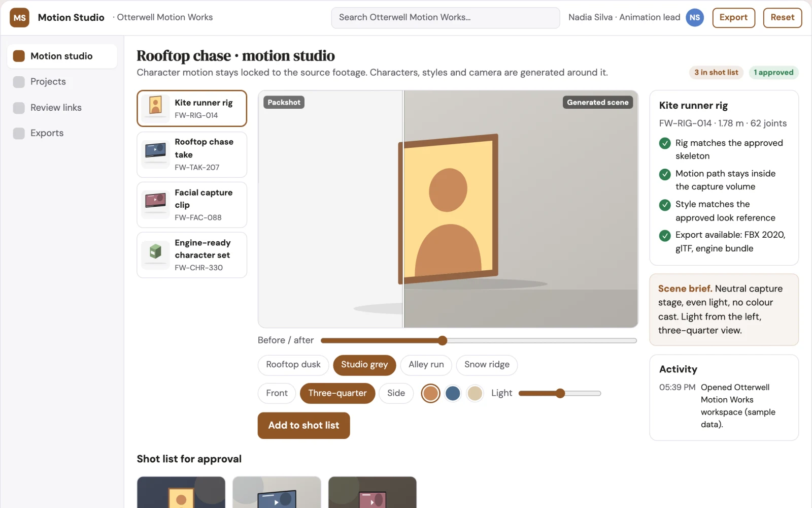812x508 pixels.
Task: Click the 3 in shot list badge
Action: [716, 73]
